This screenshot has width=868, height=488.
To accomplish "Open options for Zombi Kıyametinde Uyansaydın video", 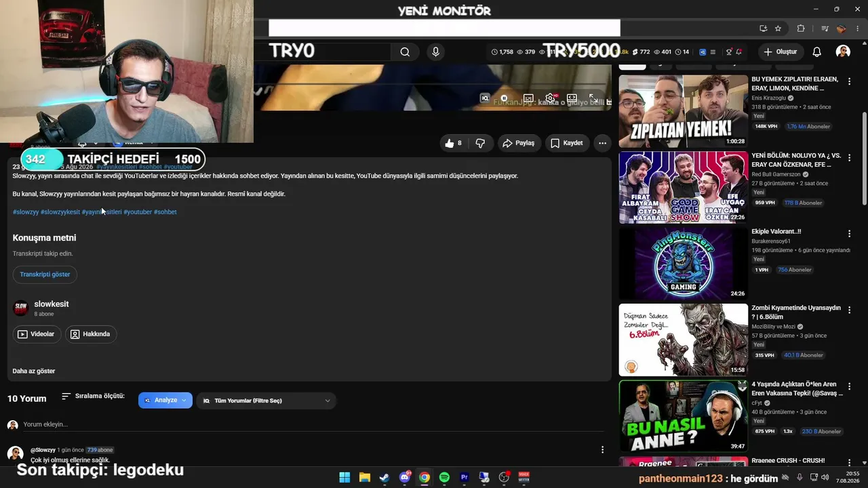I will (x=849, y=310).
